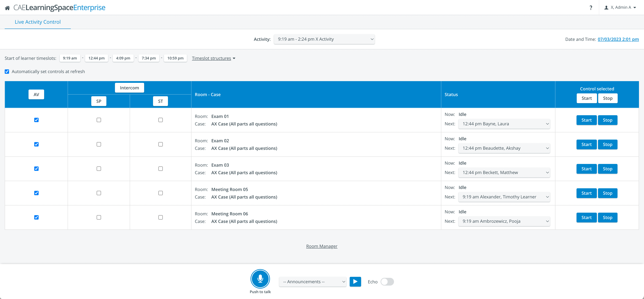
Task: Open the Admin A user menu
Action: point(620,8)
